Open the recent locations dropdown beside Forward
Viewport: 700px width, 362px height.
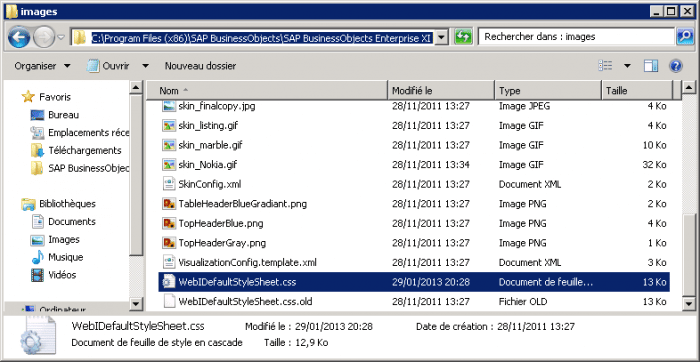(x=61, y=37)
